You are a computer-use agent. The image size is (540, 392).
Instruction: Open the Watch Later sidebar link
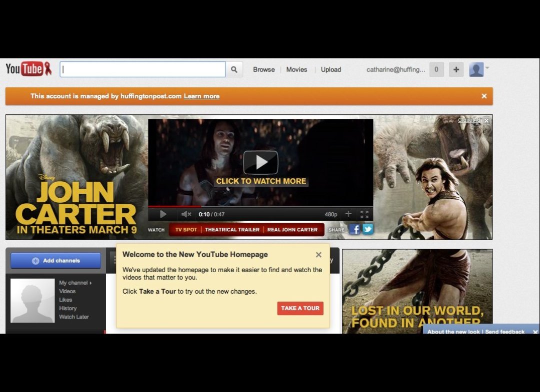click(73, 317)
